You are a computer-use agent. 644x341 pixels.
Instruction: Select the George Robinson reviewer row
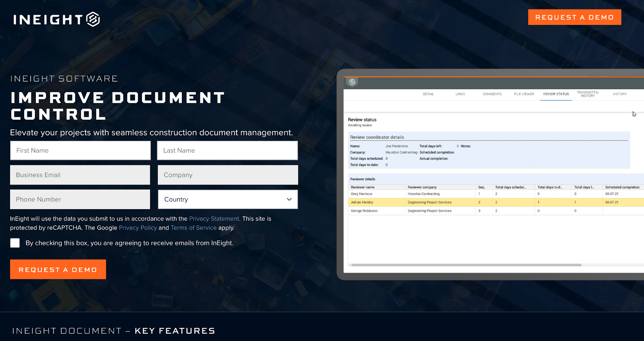pyautogui.click(x=496, y=211)
